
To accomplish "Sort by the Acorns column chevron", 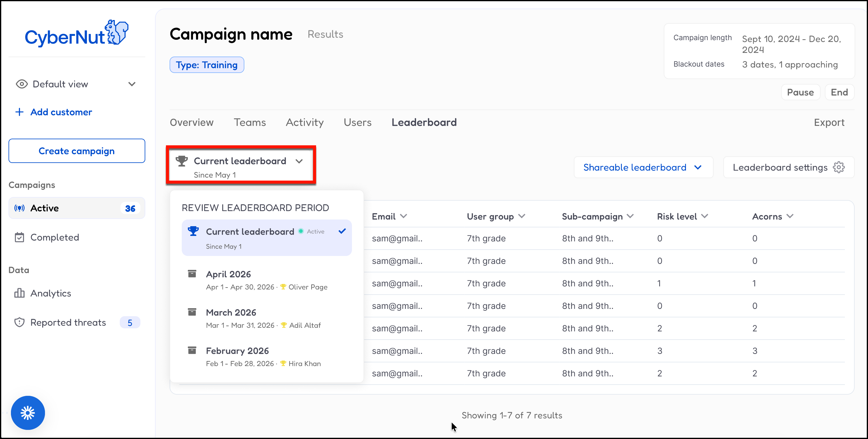I will 790,216.
